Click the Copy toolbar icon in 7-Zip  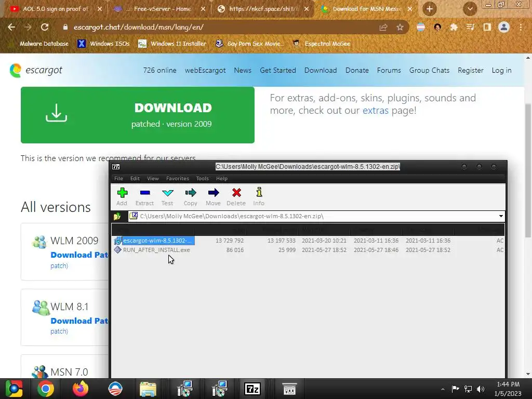point(190,197)
